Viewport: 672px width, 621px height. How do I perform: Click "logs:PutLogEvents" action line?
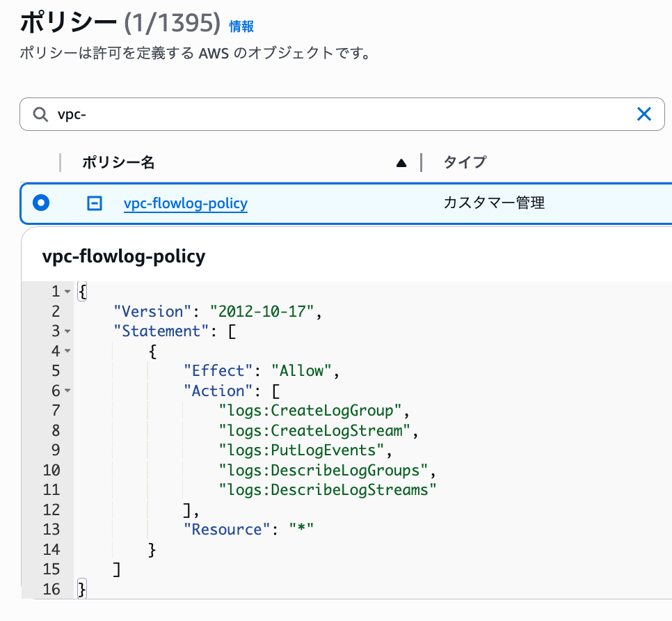301,450
